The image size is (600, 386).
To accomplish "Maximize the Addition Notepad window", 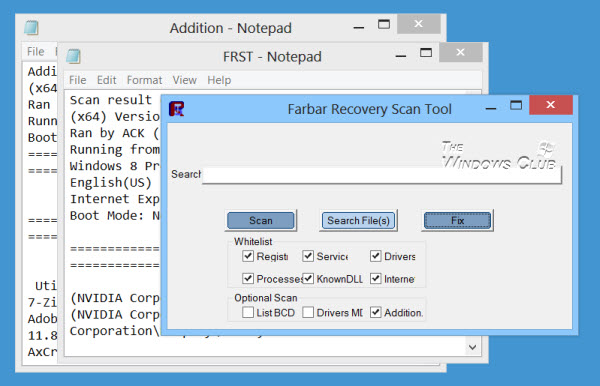I will (384, 24).
